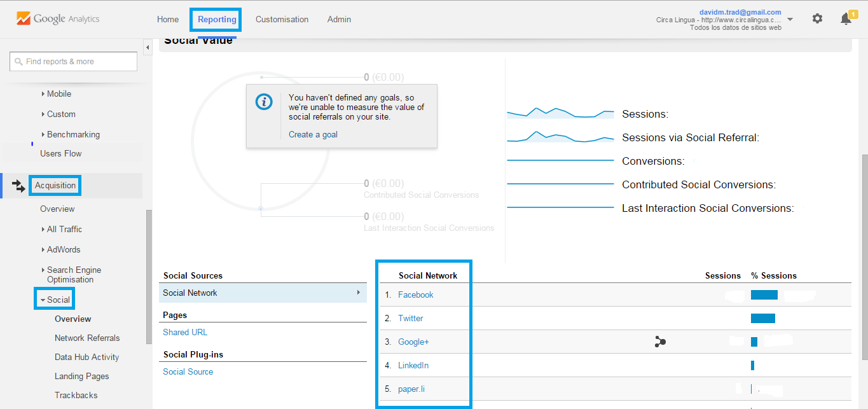Click the info icon in goals notice
The image size is (868, 409).
click(x=264, y=102)
